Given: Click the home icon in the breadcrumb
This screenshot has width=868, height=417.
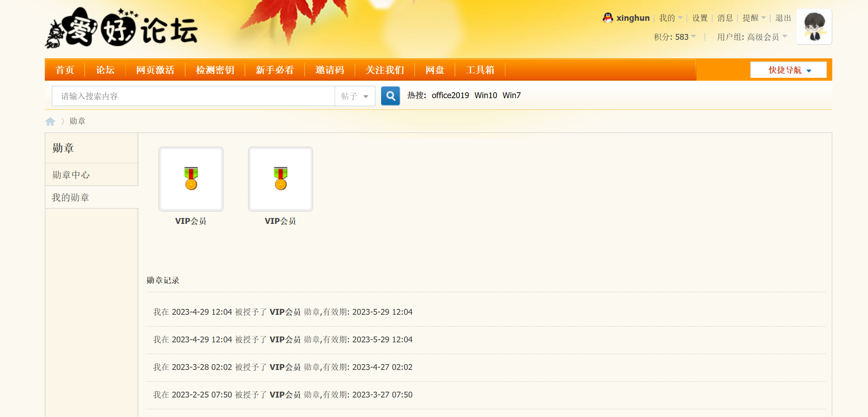Looking at the screenshot, I should [x=50, y=121].
